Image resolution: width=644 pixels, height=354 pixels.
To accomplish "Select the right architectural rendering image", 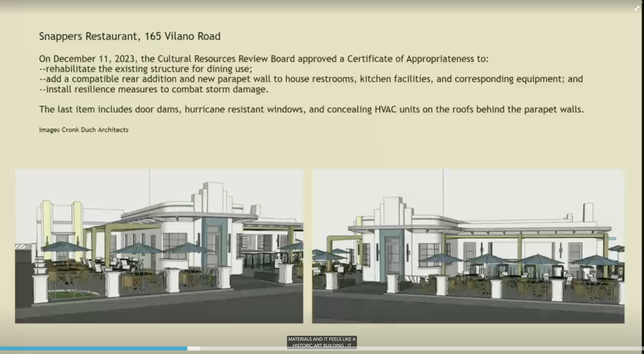I will click(468, 246).
